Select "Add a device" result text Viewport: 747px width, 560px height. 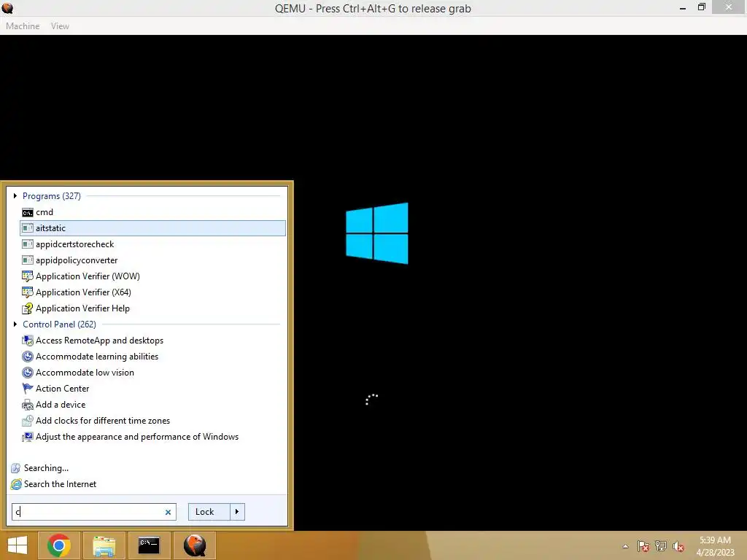coord(61,405)
